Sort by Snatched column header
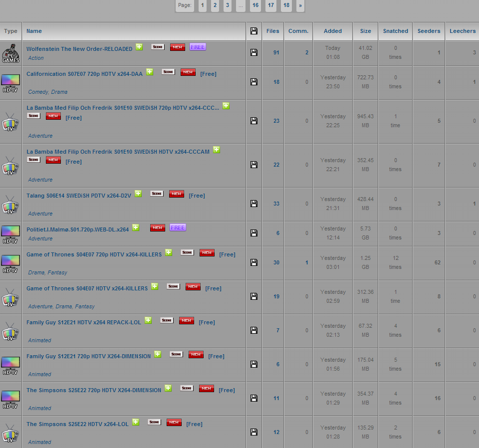 point(396,31)
